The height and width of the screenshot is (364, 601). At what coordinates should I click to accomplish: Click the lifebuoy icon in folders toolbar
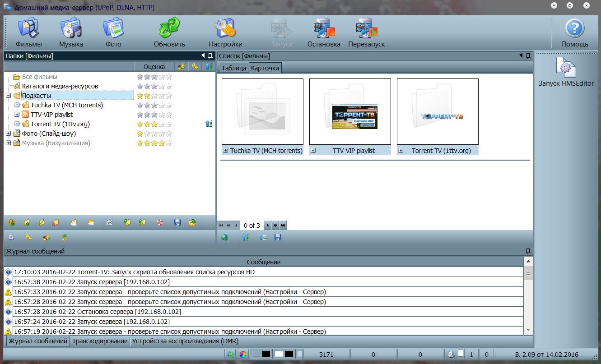[x=159, y=222]
